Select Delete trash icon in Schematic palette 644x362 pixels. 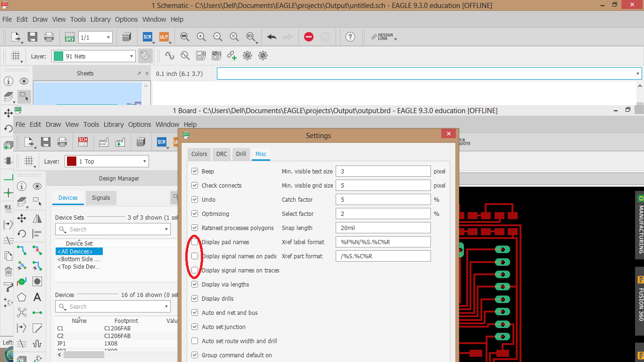tap(8, 271)
